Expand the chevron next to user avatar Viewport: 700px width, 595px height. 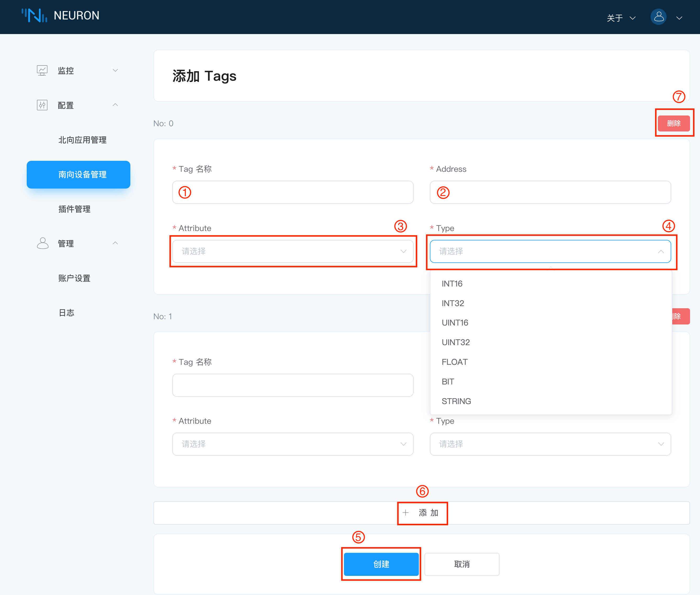[x=679, y=18]
